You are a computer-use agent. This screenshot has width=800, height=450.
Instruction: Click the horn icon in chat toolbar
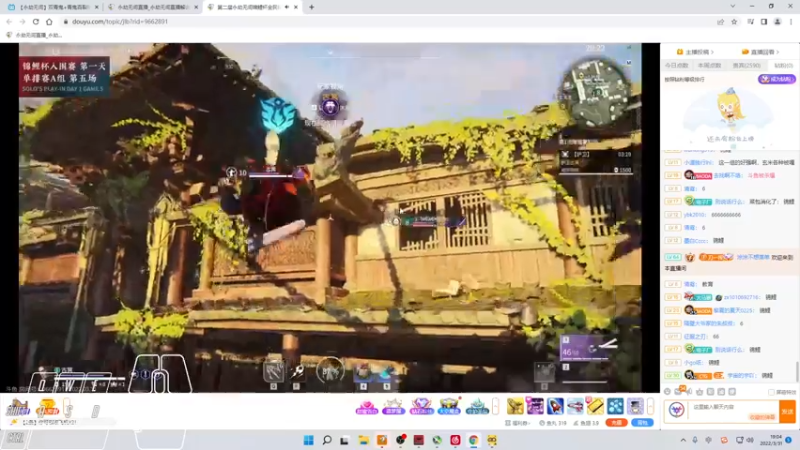[689, 391]
